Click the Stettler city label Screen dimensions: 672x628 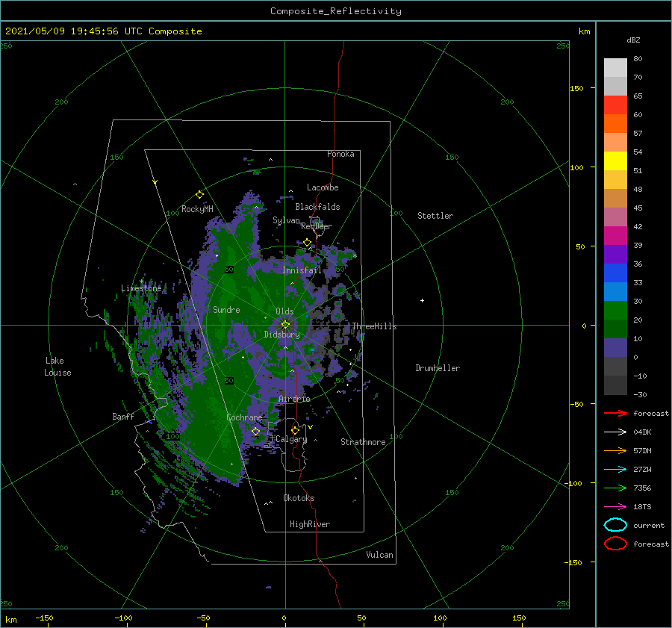435,216
